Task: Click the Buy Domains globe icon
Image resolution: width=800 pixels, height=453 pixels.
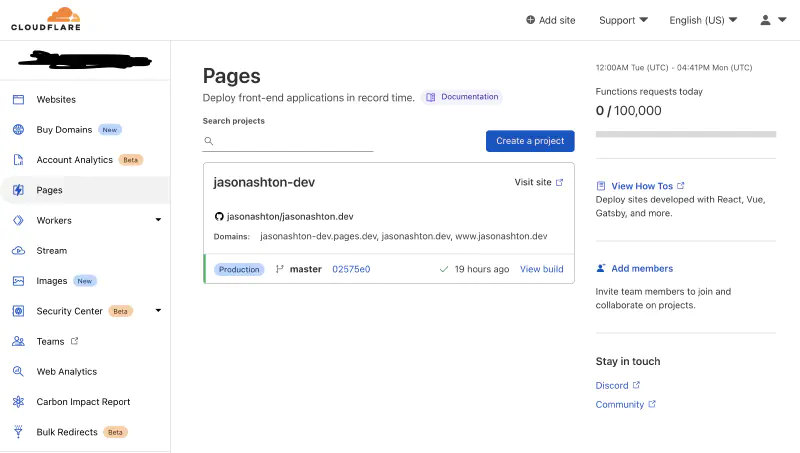Action: tap(18, 130)
